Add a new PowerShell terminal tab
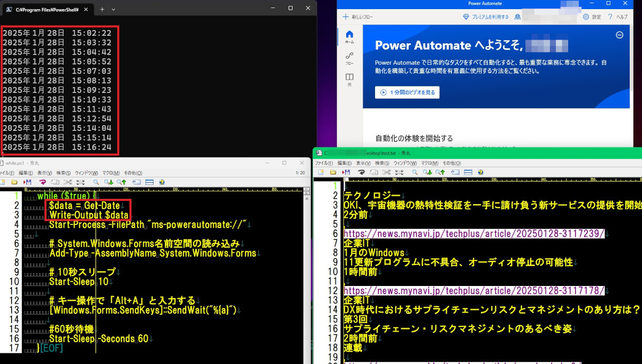 coord(102,9)
